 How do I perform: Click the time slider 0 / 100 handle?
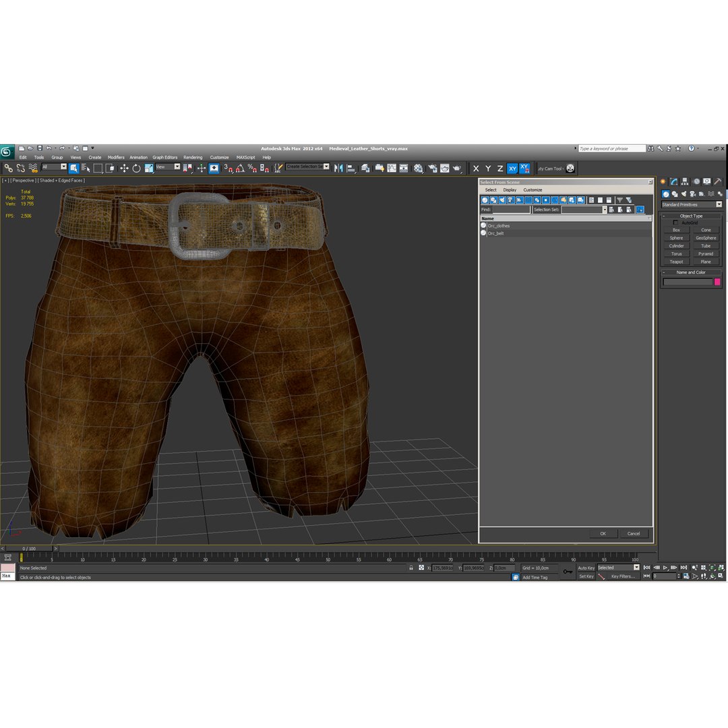[x=29, y=548]
